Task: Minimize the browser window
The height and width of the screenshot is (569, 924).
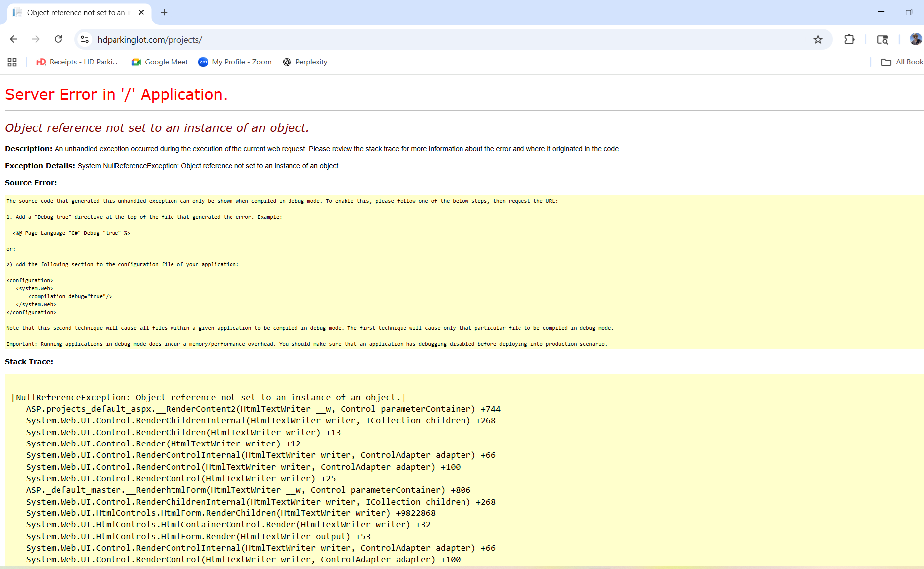Action: click(x=881, y=12)
